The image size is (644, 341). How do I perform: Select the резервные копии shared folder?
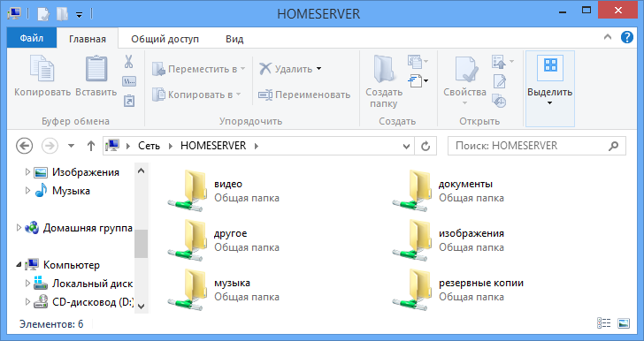click(457, 290)
